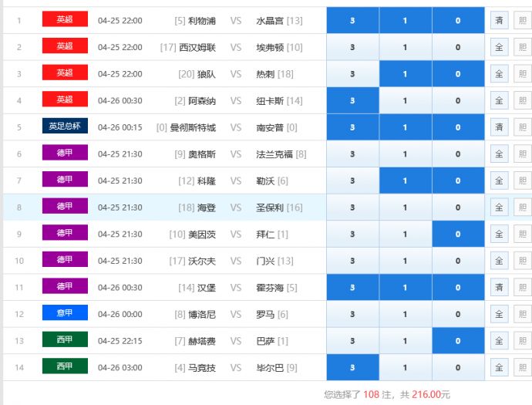Click the 全 (select all) button for 西汉姆联 row
This screenshot has width=532, height=405.
[499, 47]
